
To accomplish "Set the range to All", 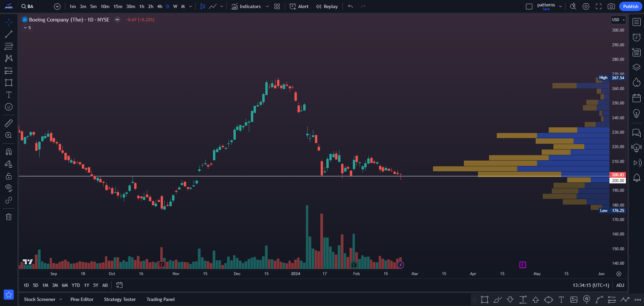I will (105, 285).
